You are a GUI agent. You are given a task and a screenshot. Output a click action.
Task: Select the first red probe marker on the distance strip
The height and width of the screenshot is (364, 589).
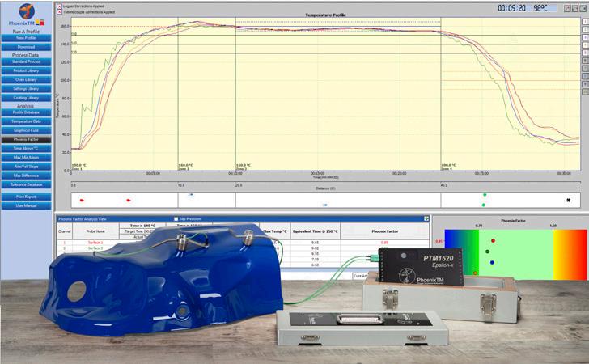tap(82, 201)
